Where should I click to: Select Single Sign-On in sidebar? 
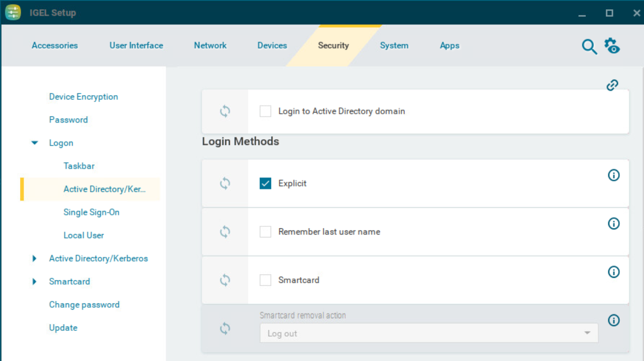pos(91,213)
